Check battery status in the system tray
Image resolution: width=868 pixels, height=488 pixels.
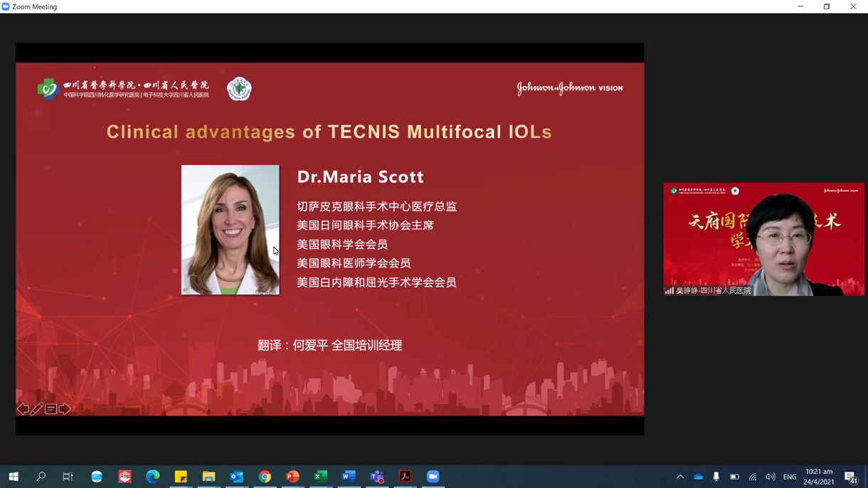coord(734,477)
